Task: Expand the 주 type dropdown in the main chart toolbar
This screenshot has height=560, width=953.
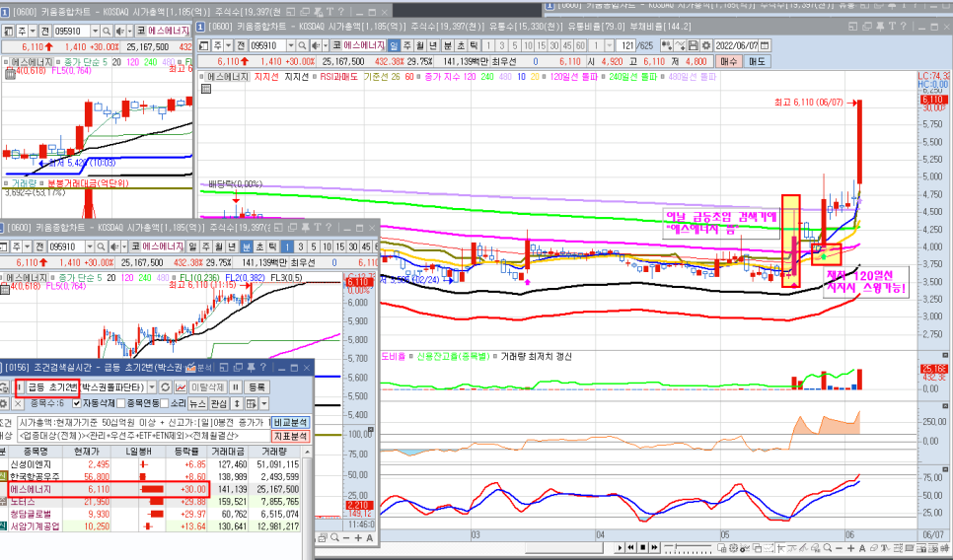Action: 228,45
